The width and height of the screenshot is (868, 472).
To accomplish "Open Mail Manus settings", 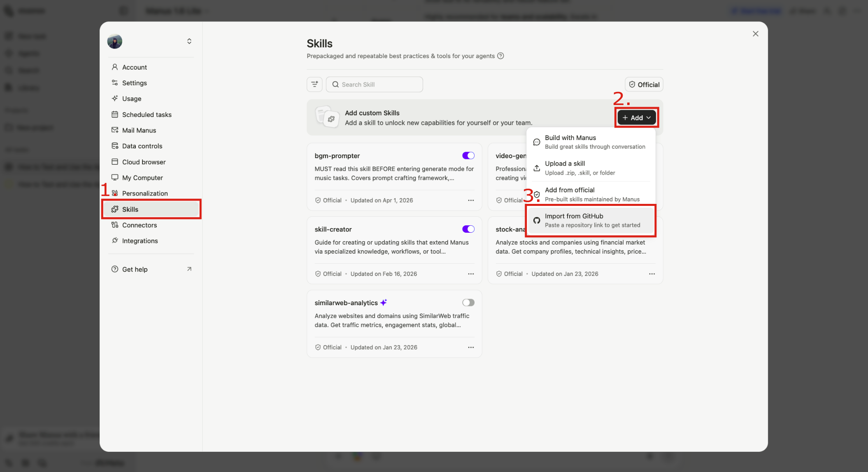I will 139,130.
